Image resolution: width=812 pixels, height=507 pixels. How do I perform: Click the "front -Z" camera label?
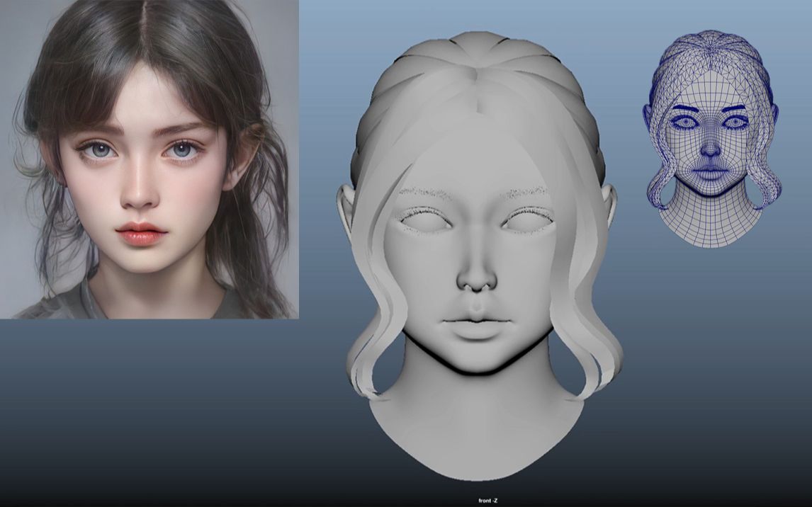click(487, 501)
